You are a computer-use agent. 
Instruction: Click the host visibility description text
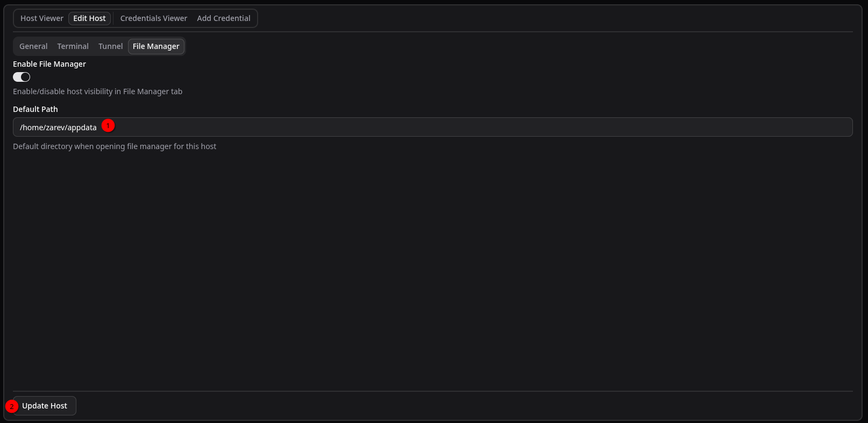pos(97,91)
